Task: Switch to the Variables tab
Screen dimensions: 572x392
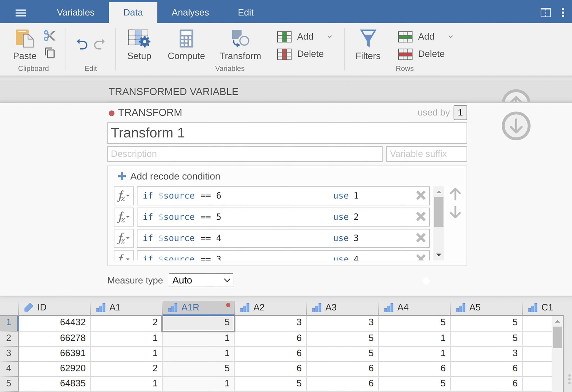Action: (x=76, y=12)
